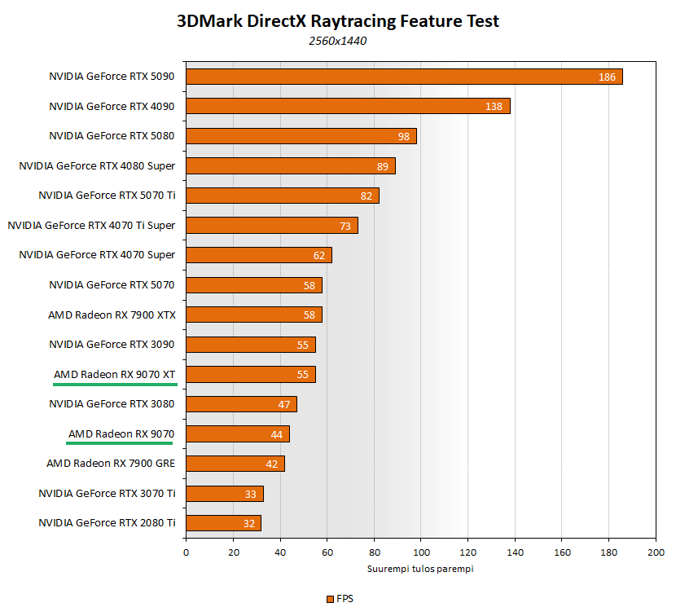The height and width of the screenshot is (616, 676).
Task: Select the 'AMD Radeon RX 7900 GRE' label
Action: [111, 464]
